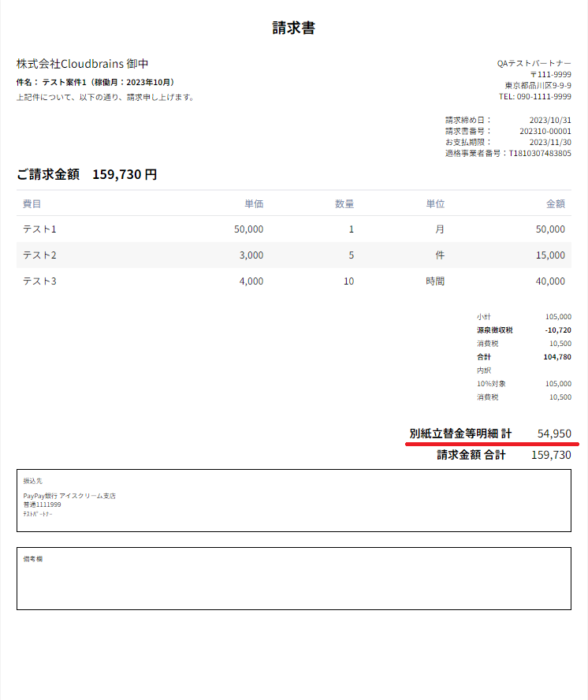The height and width of the screenshot is (700, 588).
Task: Click the ご請求金額 159,730 円 heading
Action: click(x=87, y=174)
